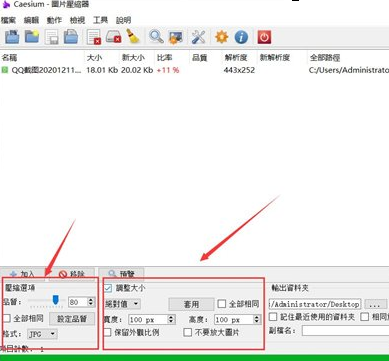Click the +11 % ratio cell
Image resolution: width=389 pixels, height=361 pixels.
click(168, 70)
